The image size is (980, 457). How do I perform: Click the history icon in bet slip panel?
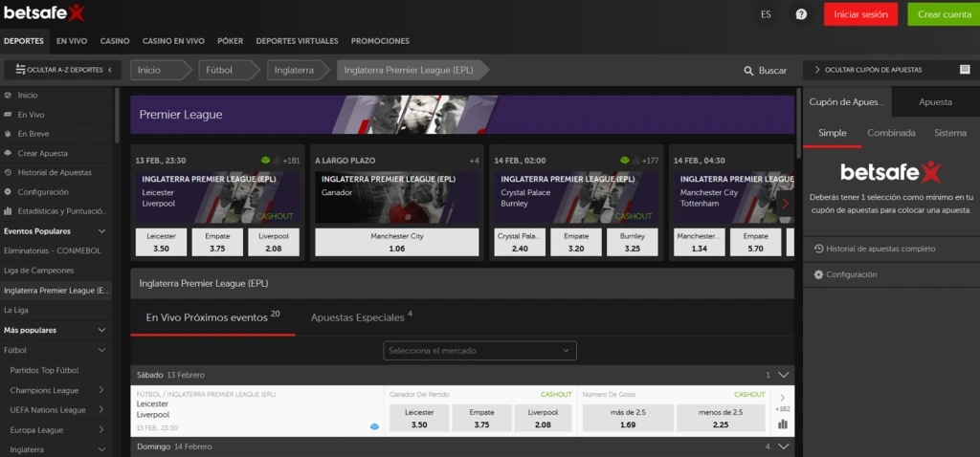818,249
